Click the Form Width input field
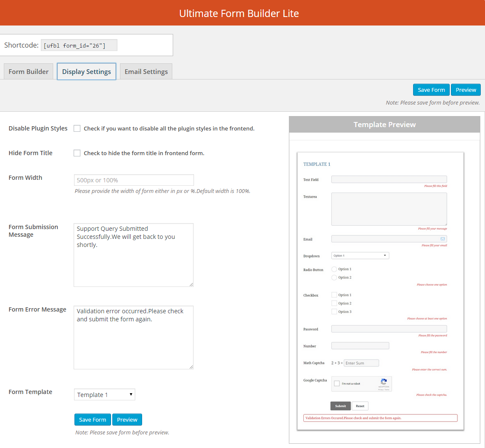Viewport: 485px width, 448px height. [134, 180]
